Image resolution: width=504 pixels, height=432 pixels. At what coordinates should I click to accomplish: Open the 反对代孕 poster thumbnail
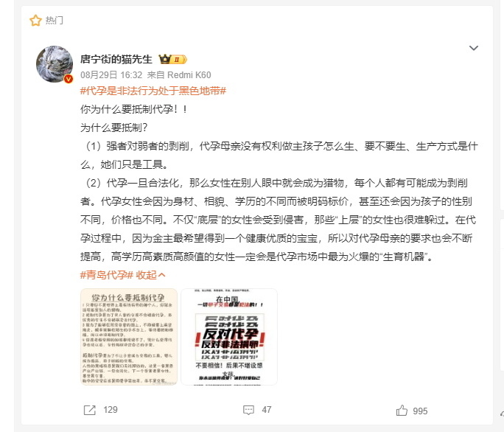pos(229,337)
